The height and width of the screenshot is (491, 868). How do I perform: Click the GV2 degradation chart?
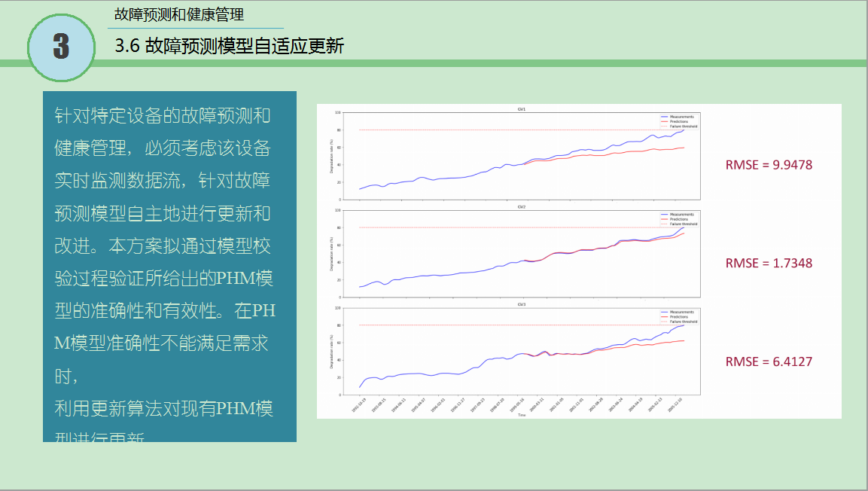coord(522,254)
